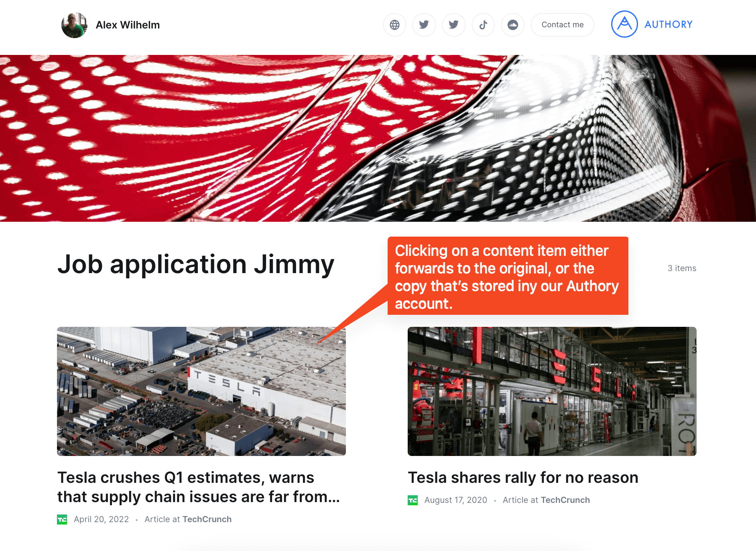Open article 'Tesla crushes Q1 estimates'
The height and width of the screenshot is (551, 756).
tap(199, 487)
